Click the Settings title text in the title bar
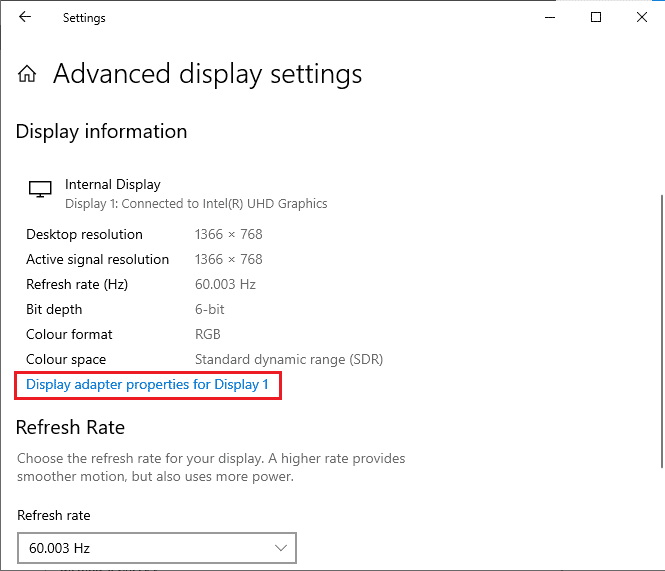The image size is (665, 571). tap(84, 18)
